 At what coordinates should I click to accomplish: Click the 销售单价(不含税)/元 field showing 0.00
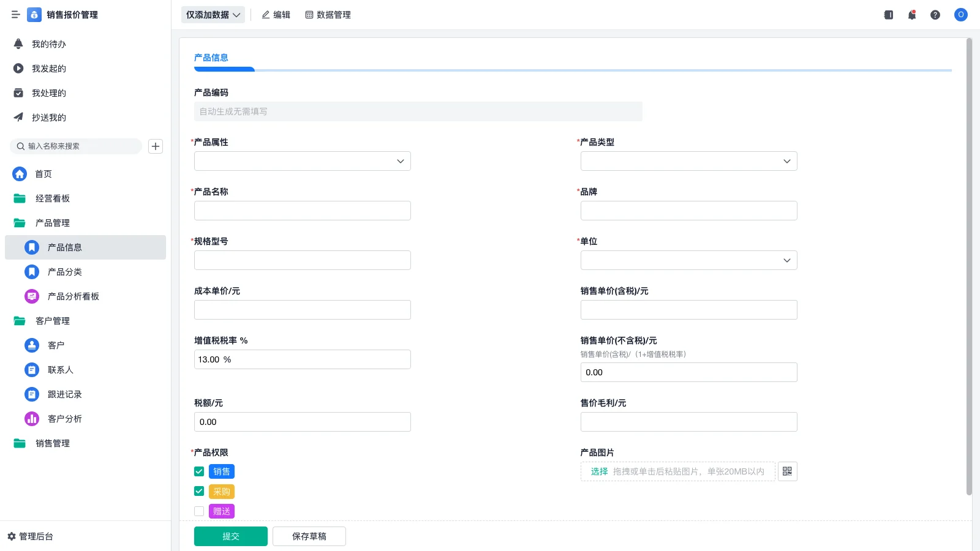(x=689, y=372)
